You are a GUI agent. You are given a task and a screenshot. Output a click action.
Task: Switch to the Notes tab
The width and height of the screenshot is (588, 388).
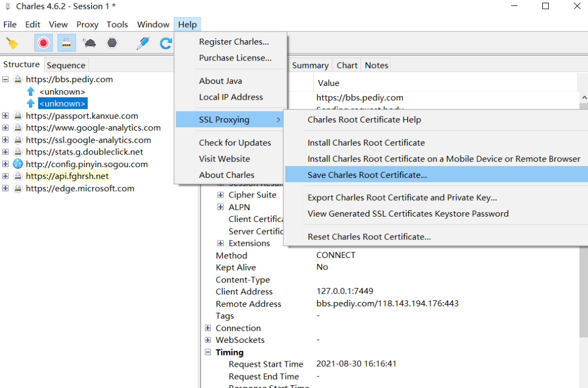point(377,65)
